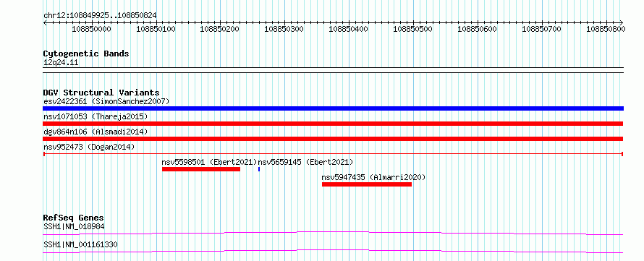The image size is (644, 261).
Task: Open the nsv5598501 (Ebert2021) label
Action: click(209, 162)
